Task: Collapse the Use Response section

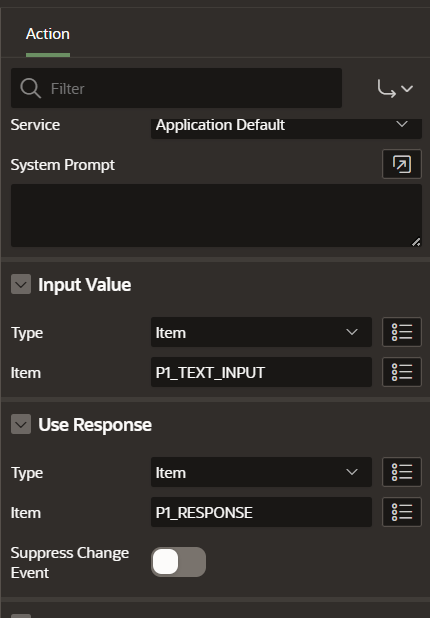Action: point(21,424)
